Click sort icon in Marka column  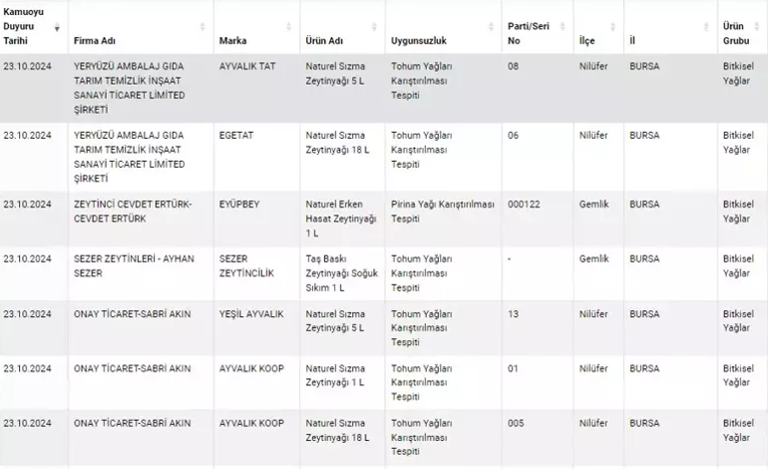[288, 27]
